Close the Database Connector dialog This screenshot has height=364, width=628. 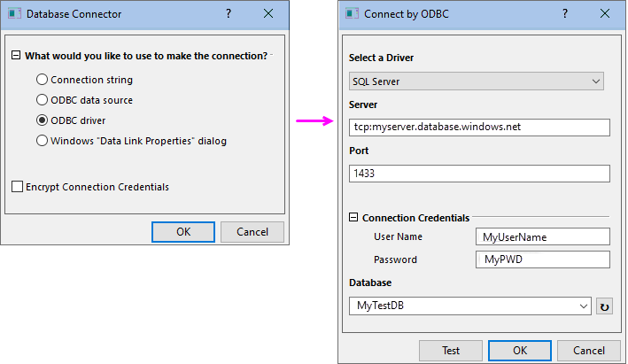tap(268, 14)
